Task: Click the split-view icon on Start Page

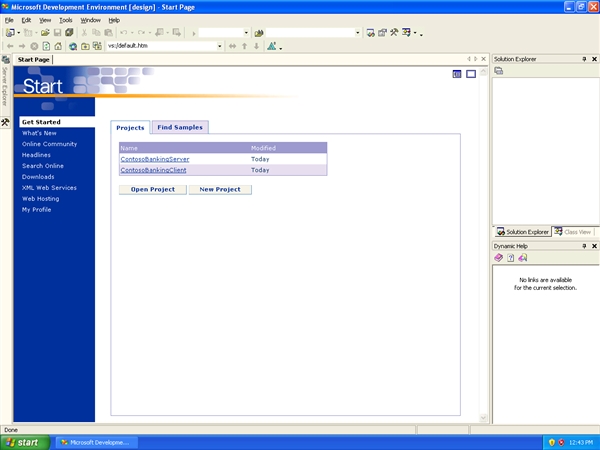Action: pyautogui.click(x=457, y=74)
